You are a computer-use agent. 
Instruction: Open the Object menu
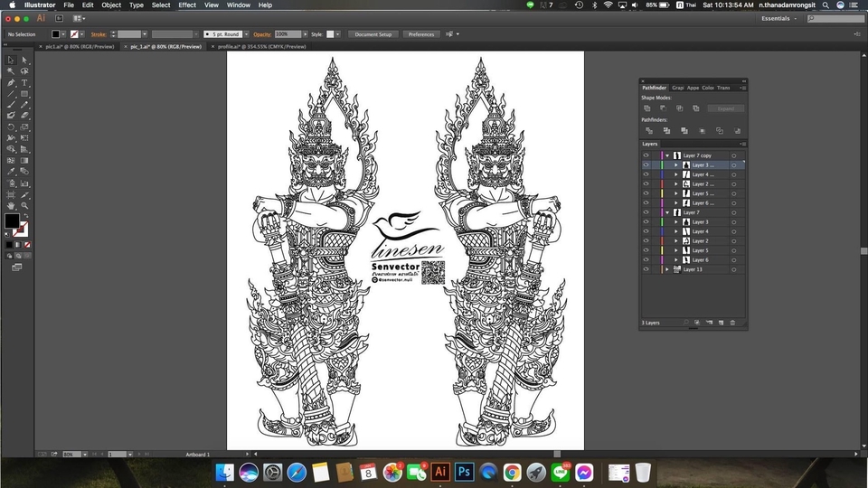[111, 5]
